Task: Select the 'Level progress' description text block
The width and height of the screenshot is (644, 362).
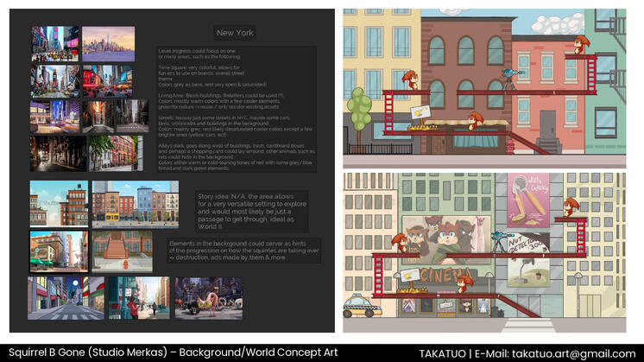Action: click(235, 108)
